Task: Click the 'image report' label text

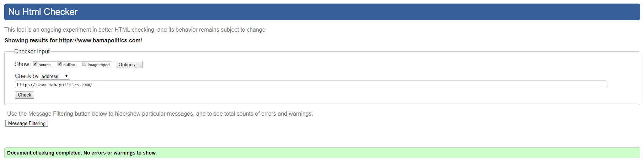Action: coord(99,65)
